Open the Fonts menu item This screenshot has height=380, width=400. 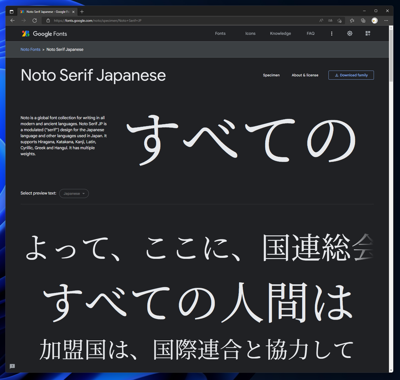tap(220, 34)
